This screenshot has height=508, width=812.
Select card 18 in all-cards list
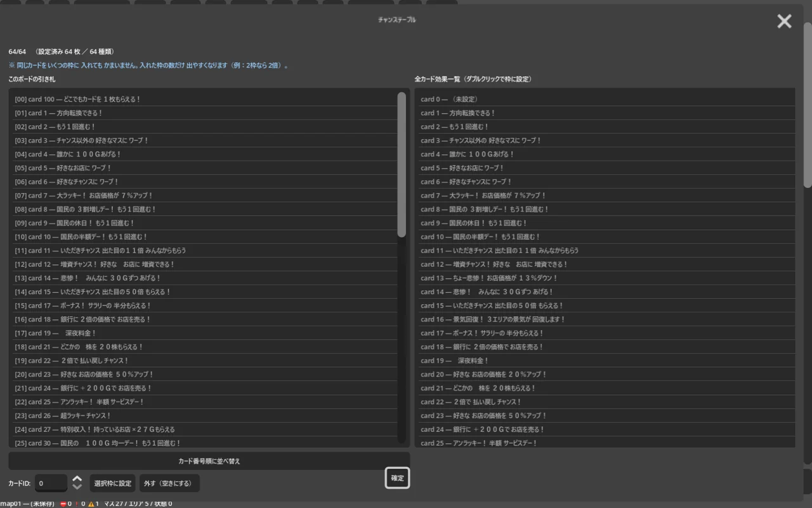click(x=606, y=347)
